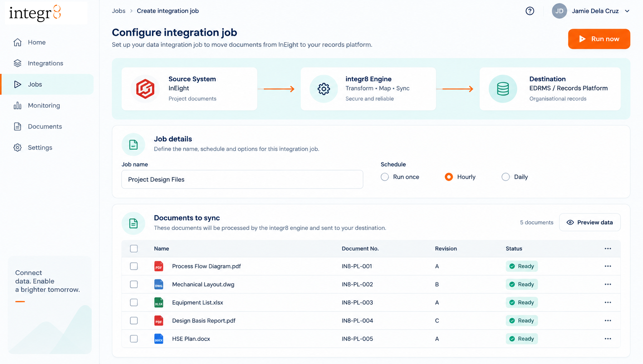Screen dimensions: 643x364
Task: Open more options for Equipment List.xlsx
Action: (x=608, y=302)
